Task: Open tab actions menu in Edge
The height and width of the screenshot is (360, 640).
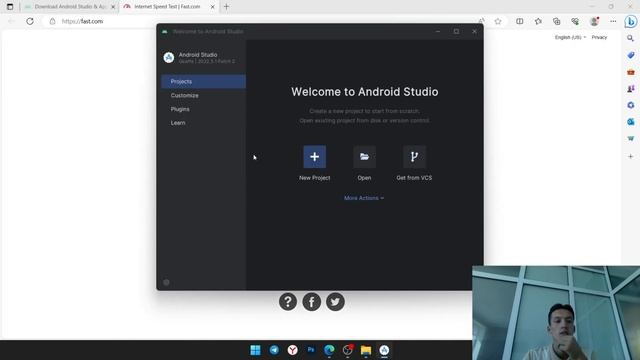Action: 10,7
